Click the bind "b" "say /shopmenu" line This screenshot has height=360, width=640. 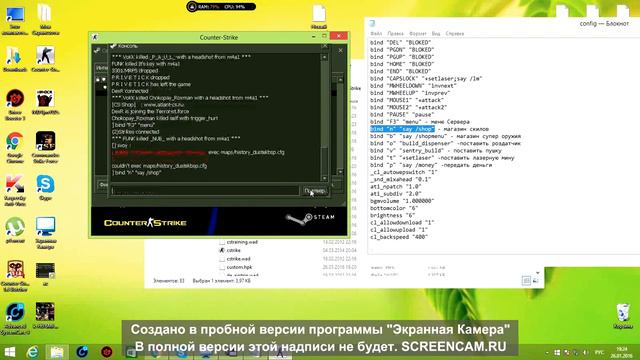click(445, 136)
